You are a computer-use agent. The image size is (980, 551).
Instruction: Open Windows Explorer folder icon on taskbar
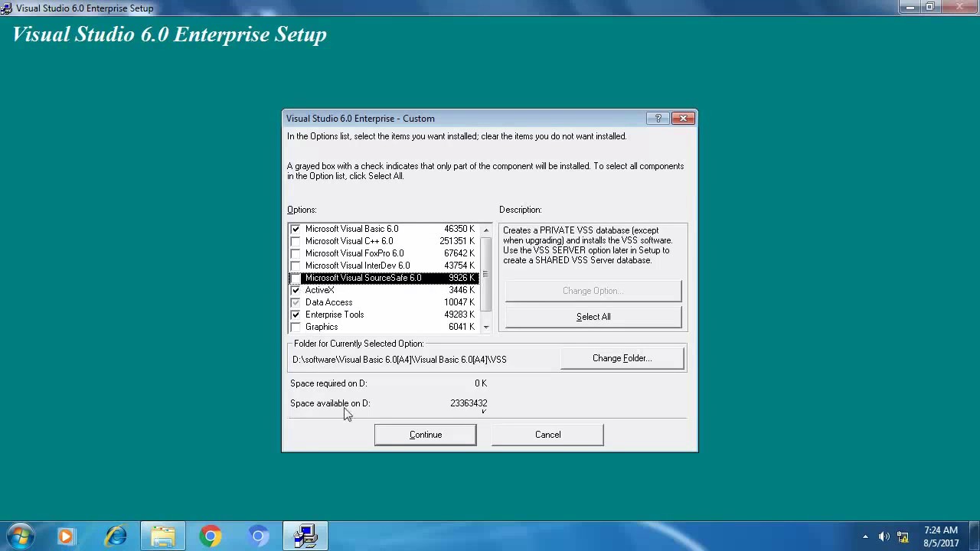(163, 536)
